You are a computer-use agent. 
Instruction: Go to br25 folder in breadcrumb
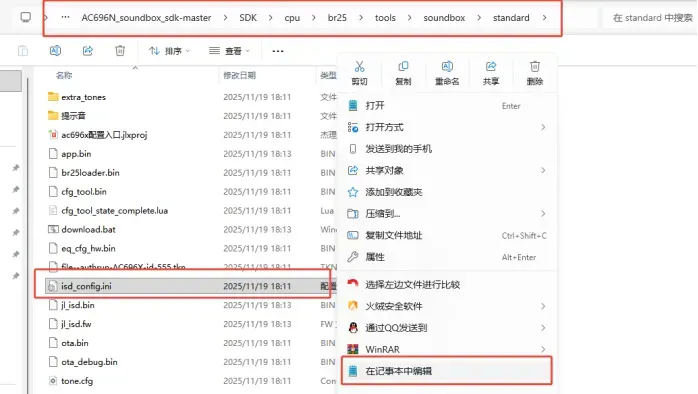point(337,18)
